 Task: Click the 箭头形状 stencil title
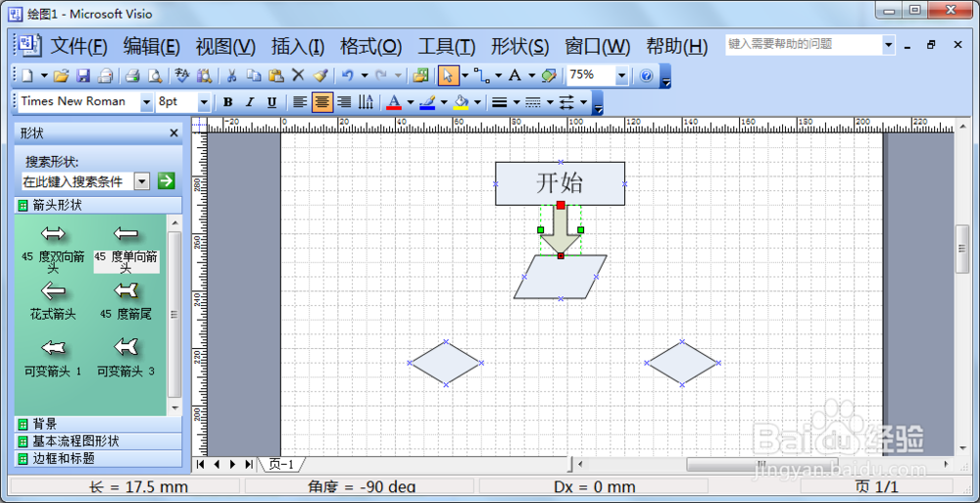(x=98, y=205)
